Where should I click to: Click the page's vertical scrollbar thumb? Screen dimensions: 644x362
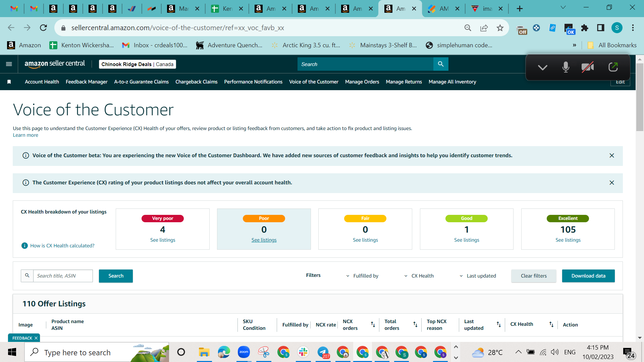tap(640, 97)
